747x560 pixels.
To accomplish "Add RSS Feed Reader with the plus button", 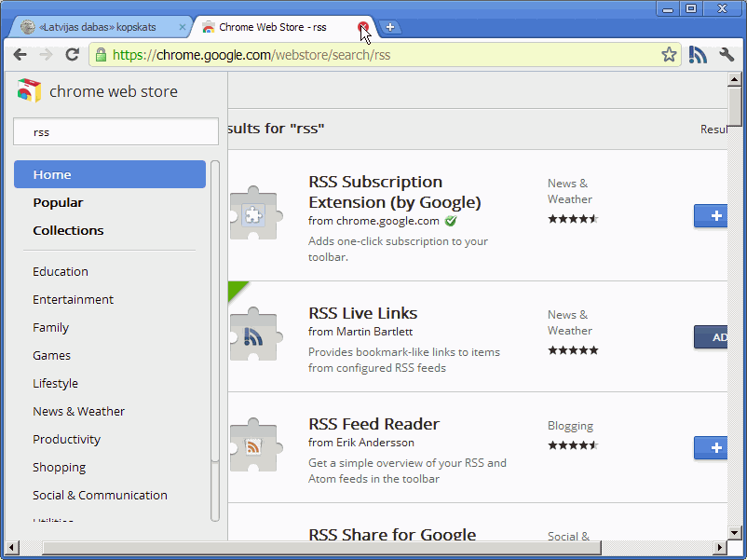I will click(711, 448).
